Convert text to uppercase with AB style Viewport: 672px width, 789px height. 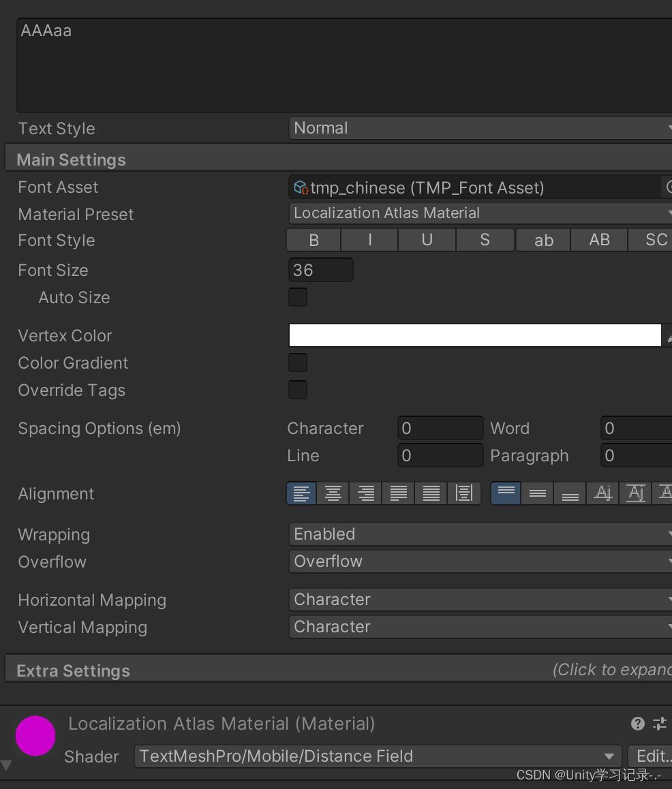[x=598, y=240]
